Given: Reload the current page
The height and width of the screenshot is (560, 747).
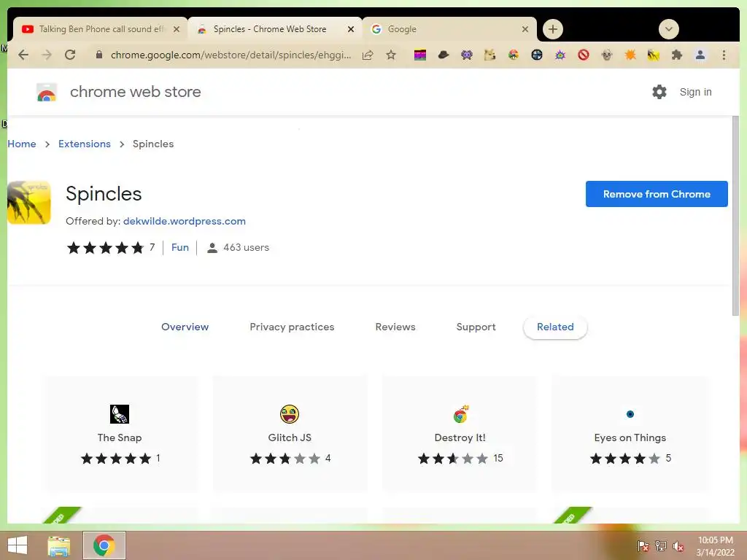Looking at the screenshot, I should [70, 55].
